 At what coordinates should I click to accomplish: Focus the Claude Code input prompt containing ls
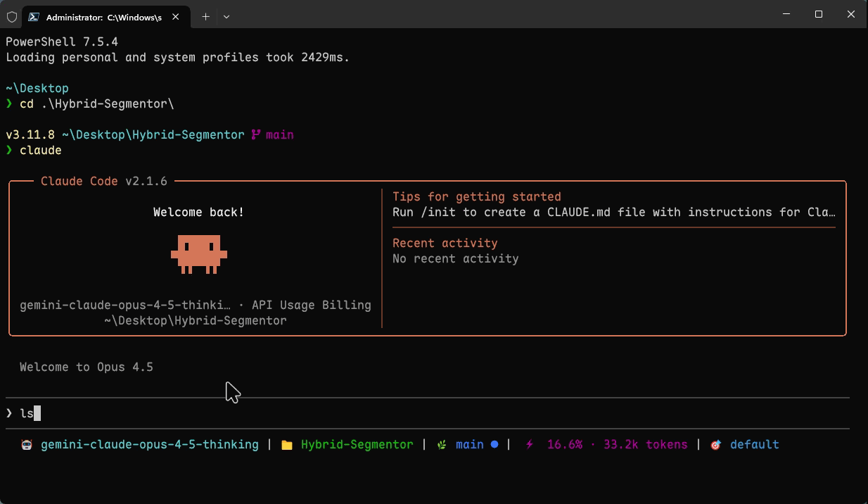point(428,413)
